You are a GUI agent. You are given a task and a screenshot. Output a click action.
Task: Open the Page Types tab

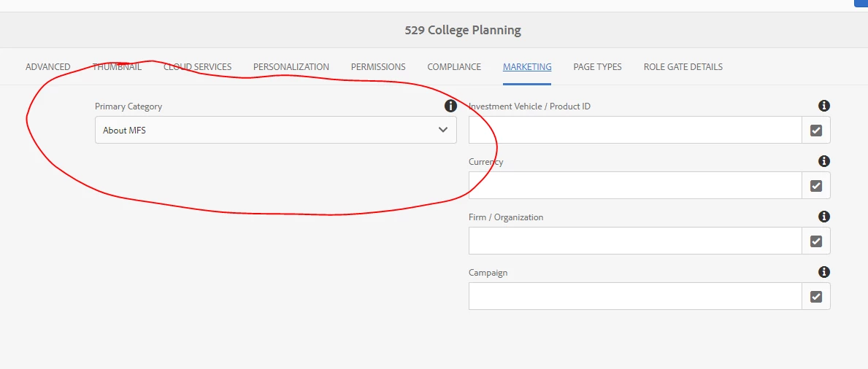[x=597, y=67]
